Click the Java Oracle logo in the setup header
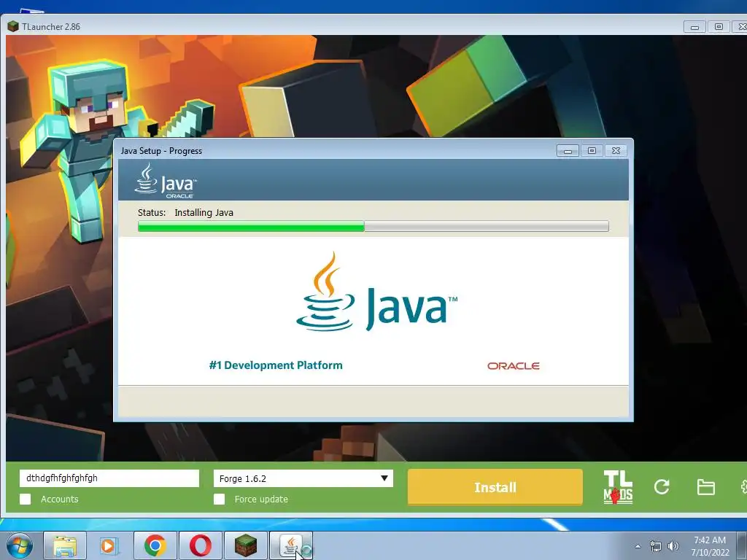This screenshot has width=747, height=560. tap(165, 181)
